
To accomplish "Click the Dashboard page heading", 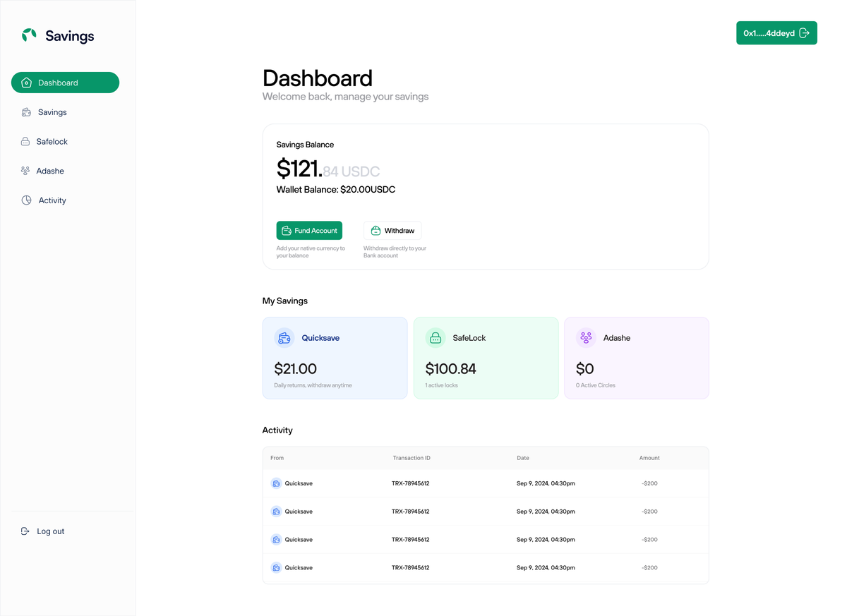I will coord(318,78).
